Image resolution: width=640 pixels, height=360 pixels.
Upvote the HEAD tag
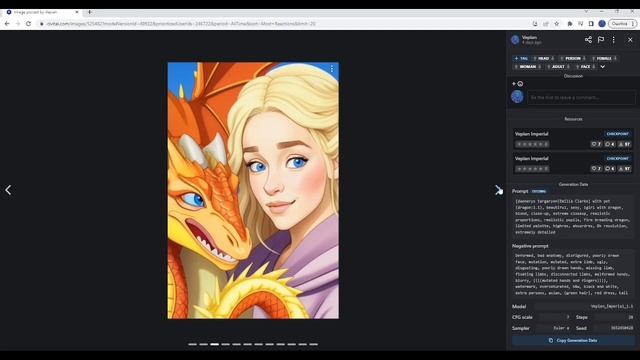coord(535,58)
